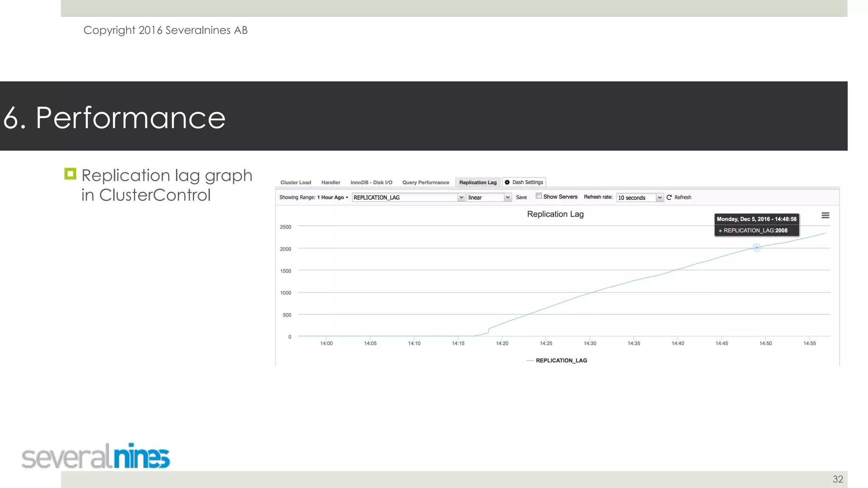This screenshot has height=488, width=868.
Task: Go to the Query Performance tab
Action: 426,183
